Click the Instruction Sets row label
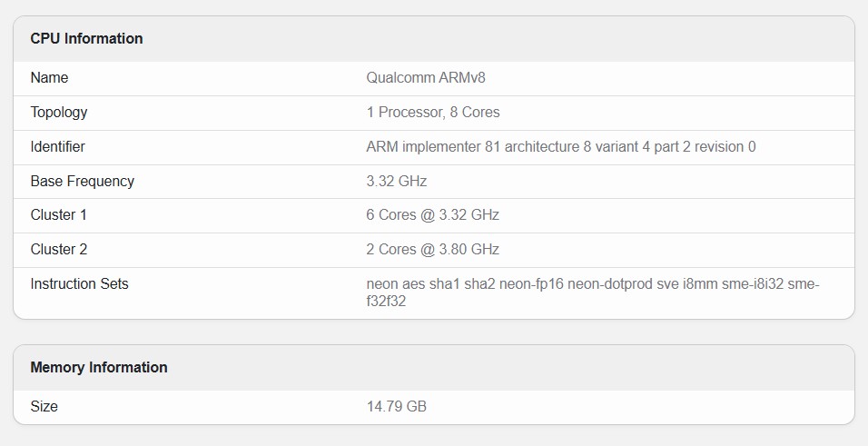868x446 pixels. pyautogui.click(x=79, y=284)
